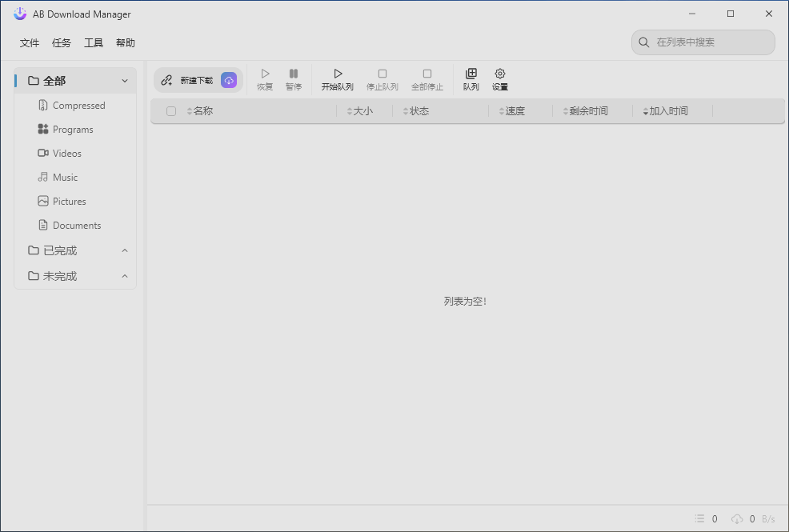Click the 全部停止 stop all icon
This screenshot has width=789, height=532.
(x=427, y=74)
